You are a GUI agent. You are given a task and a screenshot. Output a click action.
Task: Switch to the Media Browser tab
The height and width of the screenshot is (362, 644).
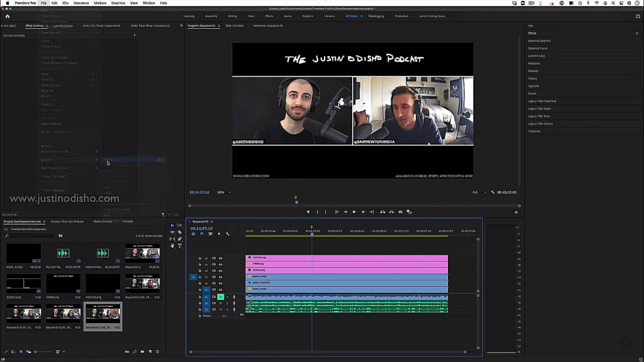[x=103, y=222]
